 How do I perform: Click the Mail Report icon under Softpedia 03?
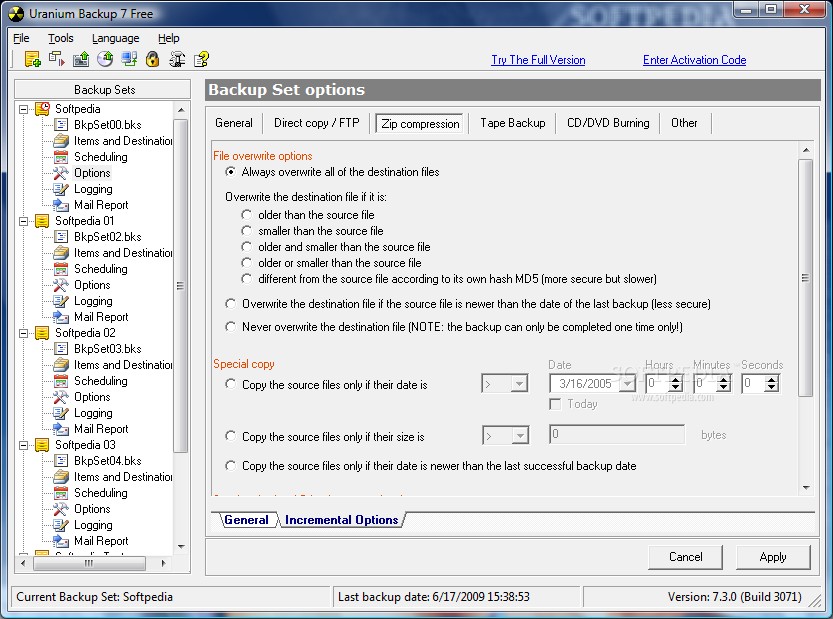pyautogui.click(x=61, y=541)
